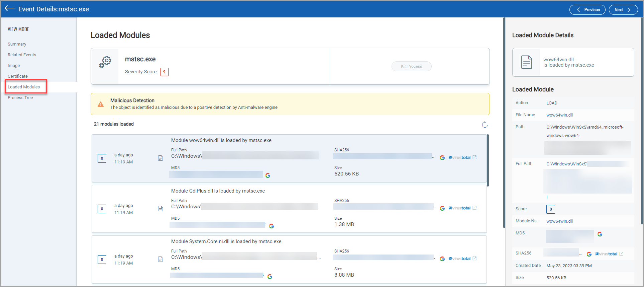Screen dimensions: 644x287
Task: Open VirusTotal link in details panel
Action: pyautogui.click(x=609, y=254)
